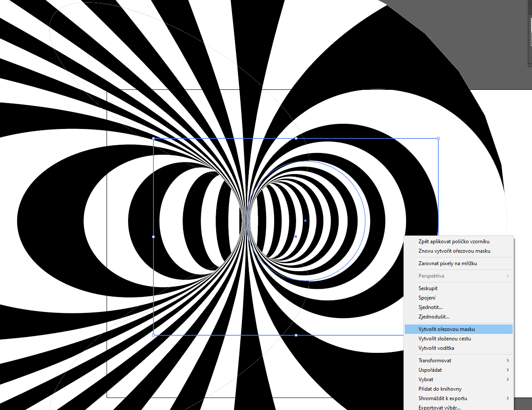Choose 'Zpět aplikovat políčko vzorníku' undo entry

click(x=454, y=242)
